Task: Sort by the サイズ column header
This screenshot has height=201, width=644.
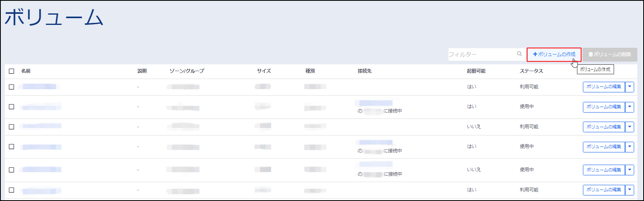Action: 264,71
